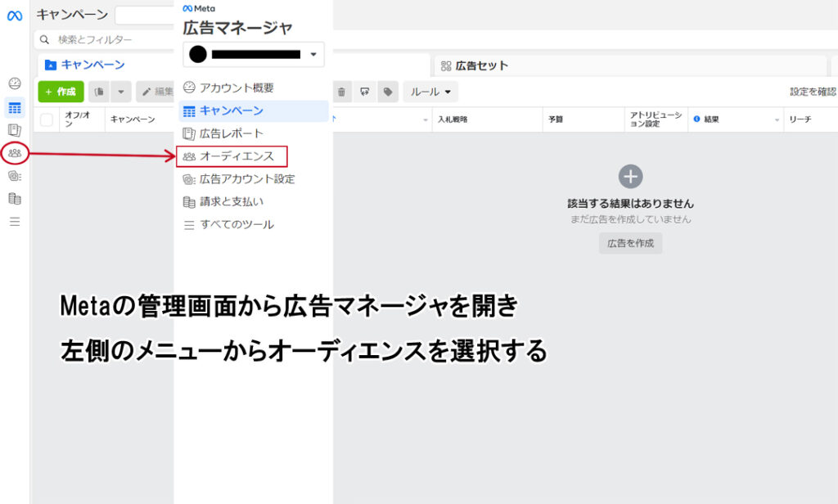Viewport: 838px width, 504px height.
Task: Click the Meta infinity logo at top left
Action: (14, 15)
